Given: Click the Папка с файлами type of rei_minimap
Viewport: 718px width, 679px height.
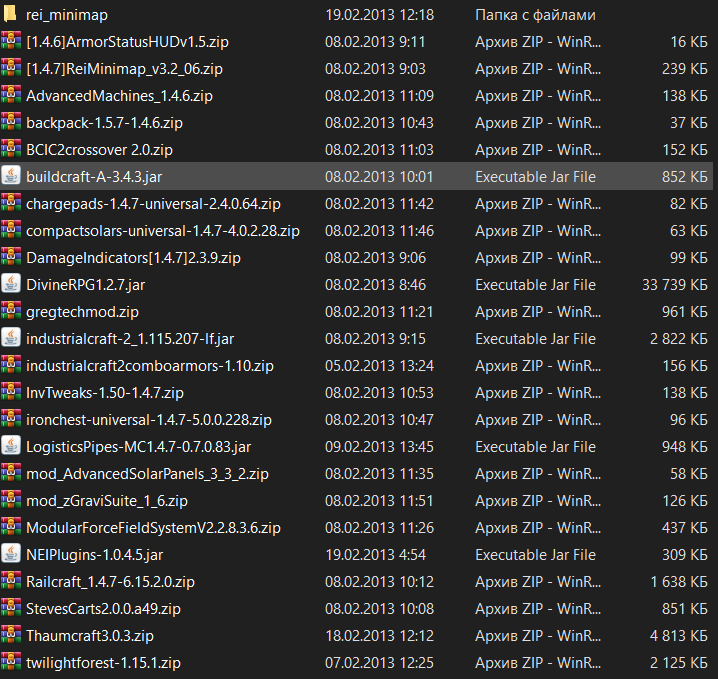Looking at the screenshot, I should (x=535, y=15).
